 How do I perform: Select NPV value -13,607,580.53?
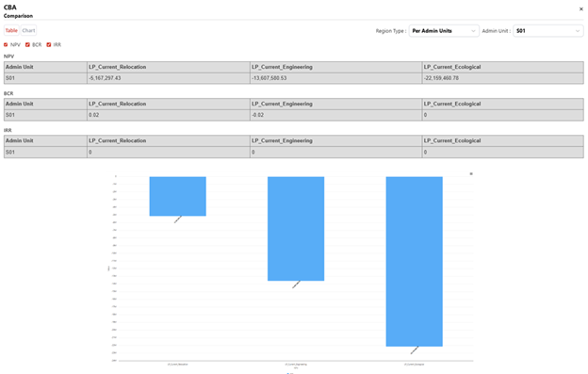[x=269, y=78]
